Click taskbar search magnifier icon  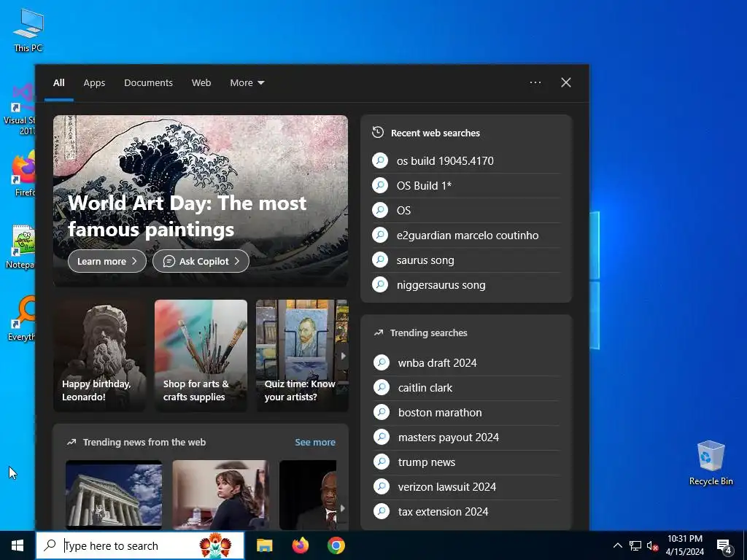coord(50,545)
